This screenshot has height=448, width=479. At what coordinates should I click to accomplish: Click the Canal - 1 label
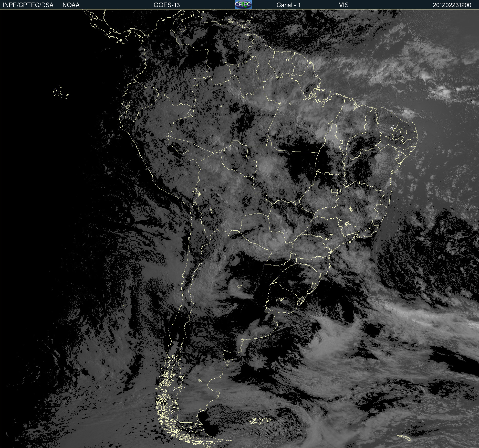click(288, 5)
